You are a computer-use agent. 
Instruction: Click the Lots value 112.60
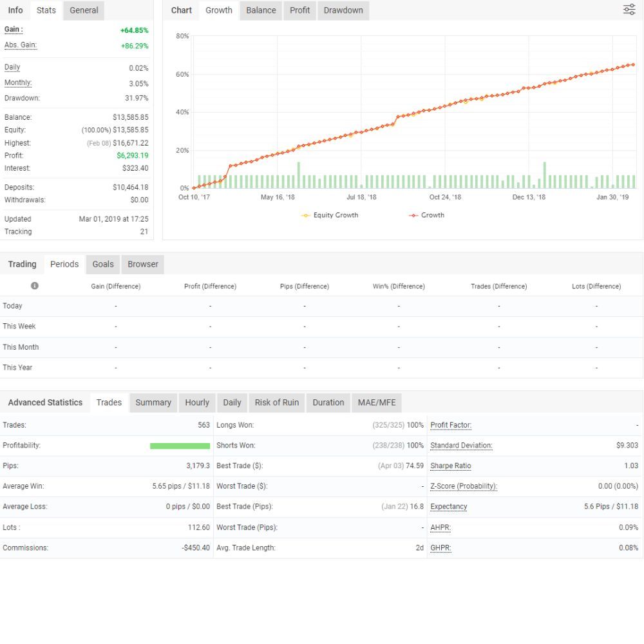coord(199,527)
